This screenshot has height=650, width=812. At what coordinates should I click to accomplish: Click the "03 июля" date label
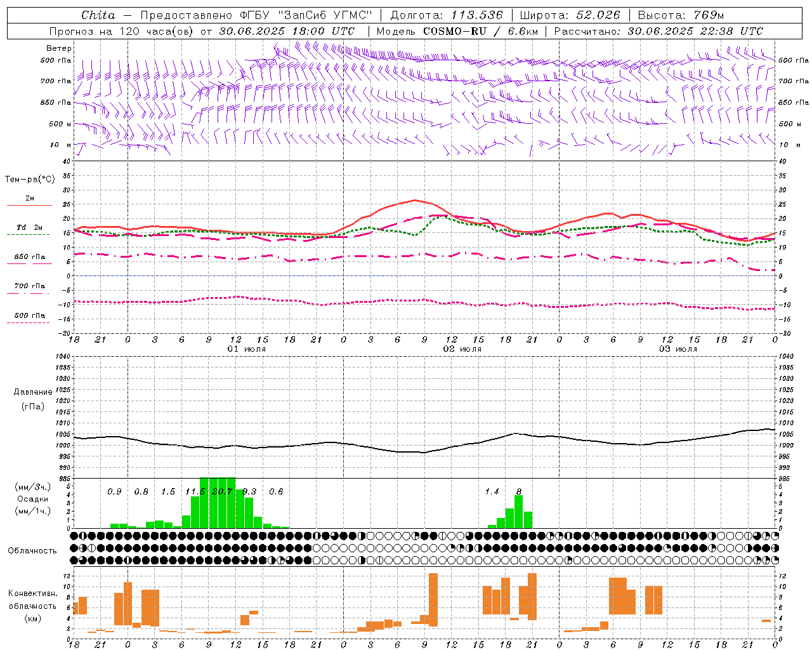(x=678, y=349)
